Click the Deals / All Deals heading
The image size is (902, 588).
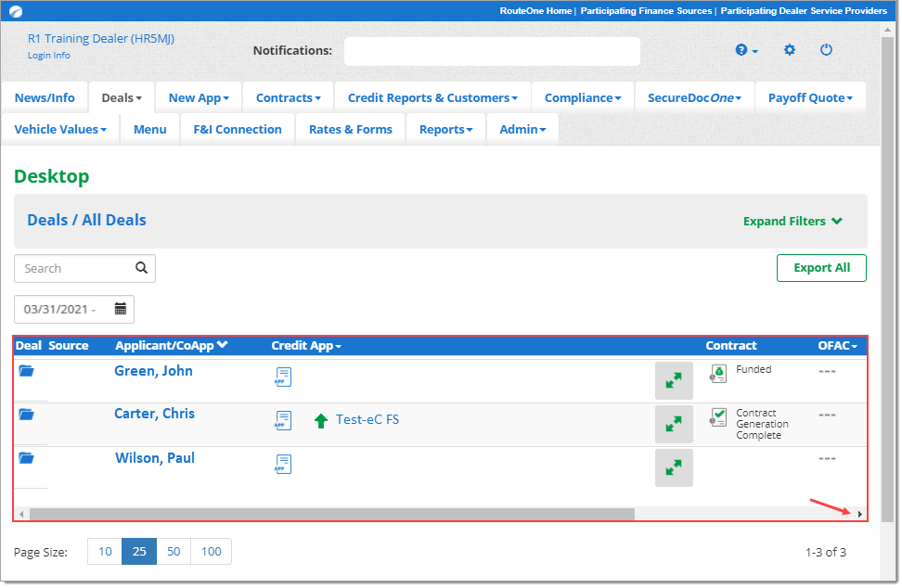[x=87, y=220]
